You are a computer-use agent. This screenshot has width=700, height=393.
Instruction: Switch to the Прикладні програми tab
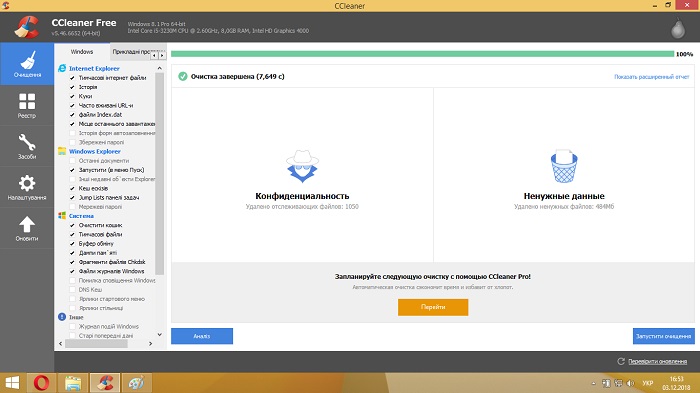click(130, 52)
